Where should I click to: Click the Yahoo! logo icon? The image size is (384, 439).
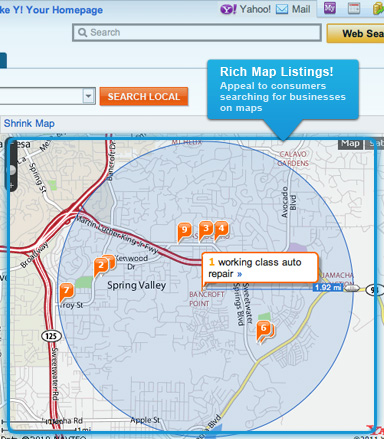pos(228,9)
